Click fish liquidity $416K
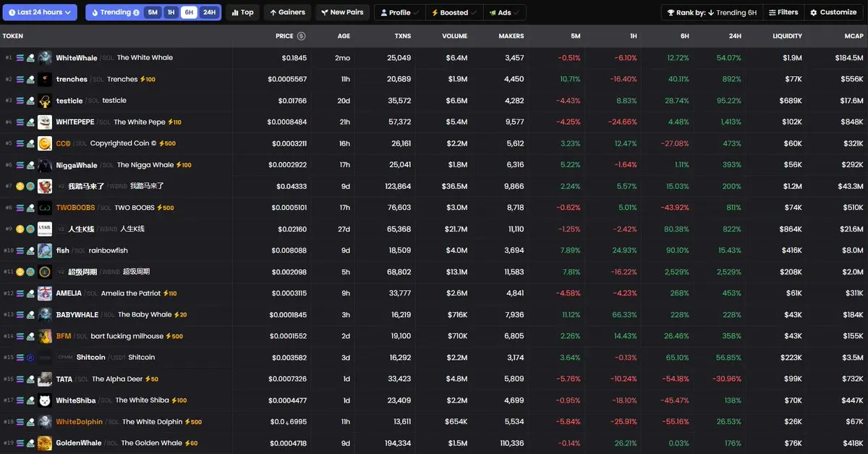This screenshot has height=454, width=868. (x=791, y=251)
